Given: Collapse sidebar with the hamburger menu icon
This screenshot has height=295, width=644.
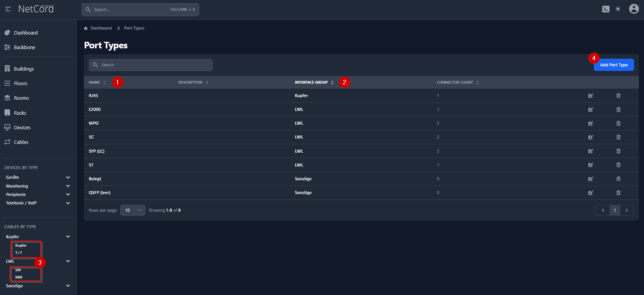Looking at the screenshot, I should 8,9.
